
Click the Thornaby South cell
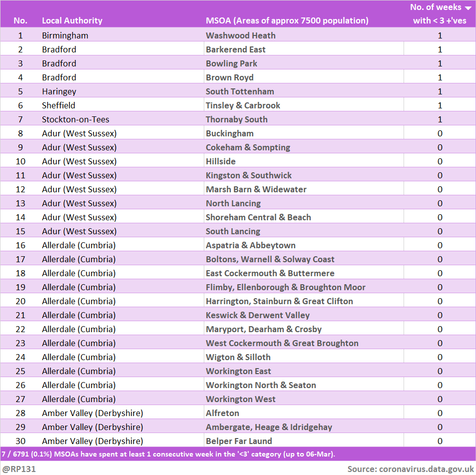pos(236,119)
